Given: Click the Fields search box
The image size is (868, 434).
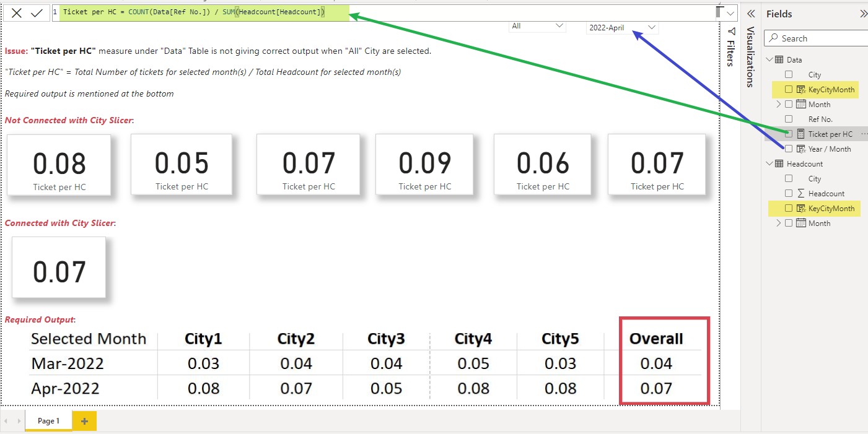Looking at the screenshot, I should tap(816, 38).
